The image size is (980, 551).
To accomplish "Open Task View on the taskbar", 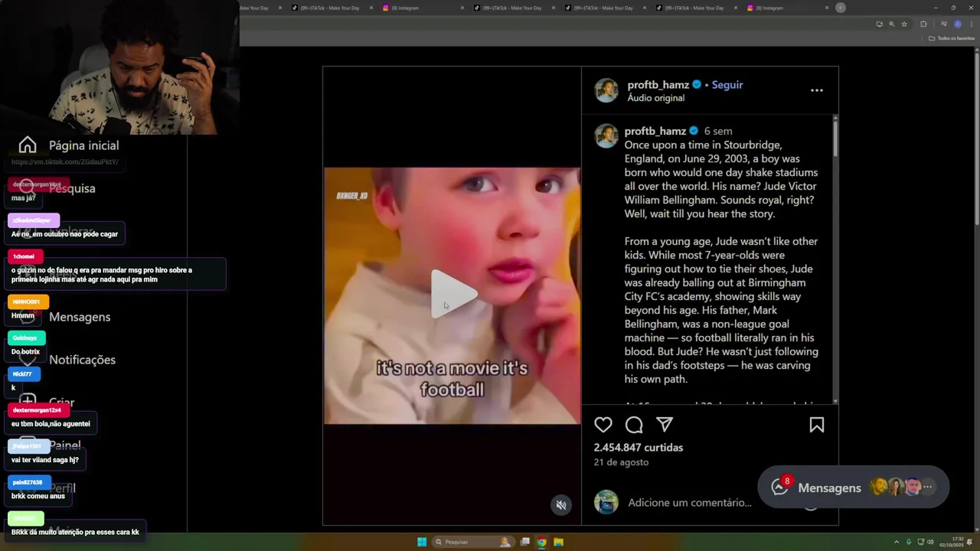I will pyautogui.click(x=525, y=542).
